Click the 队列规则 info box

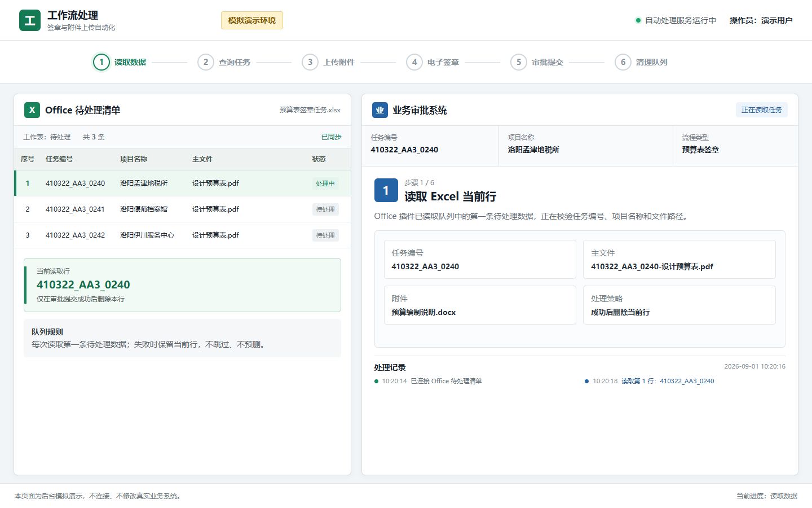click(x=183, y=338)
